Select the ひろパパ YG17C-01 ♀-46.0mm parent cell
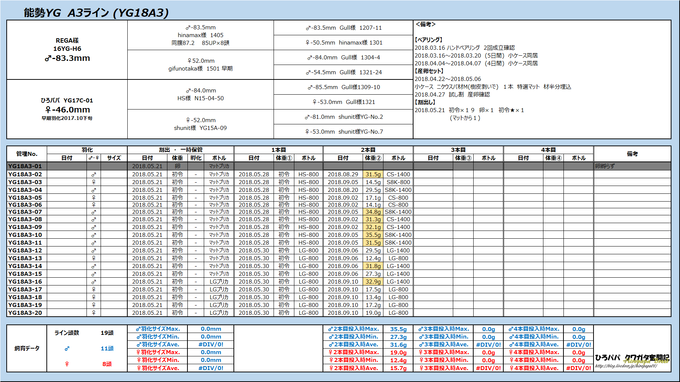The image size is (680, 382). (67, 109)
